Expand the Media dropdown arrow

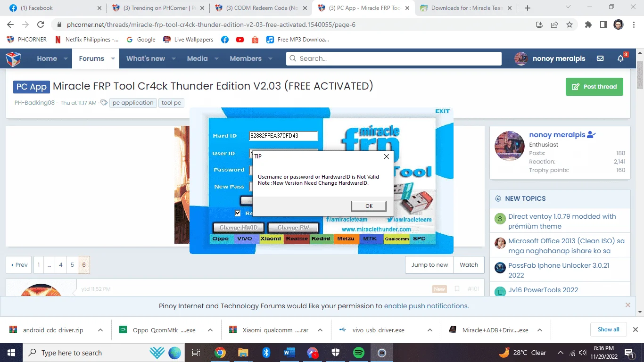pos(216,58)
